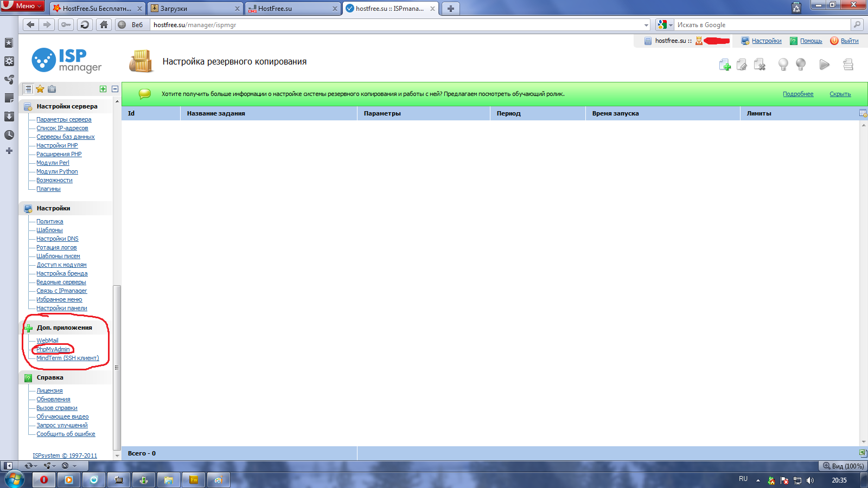
Task: Go back to the previous page
Action: coord(30,24)
